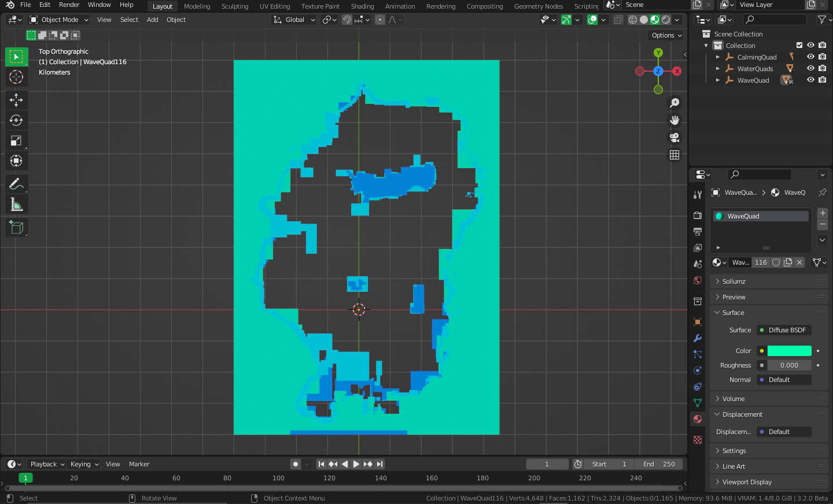
Task: Click the Diffuse BSDF surface shader button
Action: pos(784,330)
